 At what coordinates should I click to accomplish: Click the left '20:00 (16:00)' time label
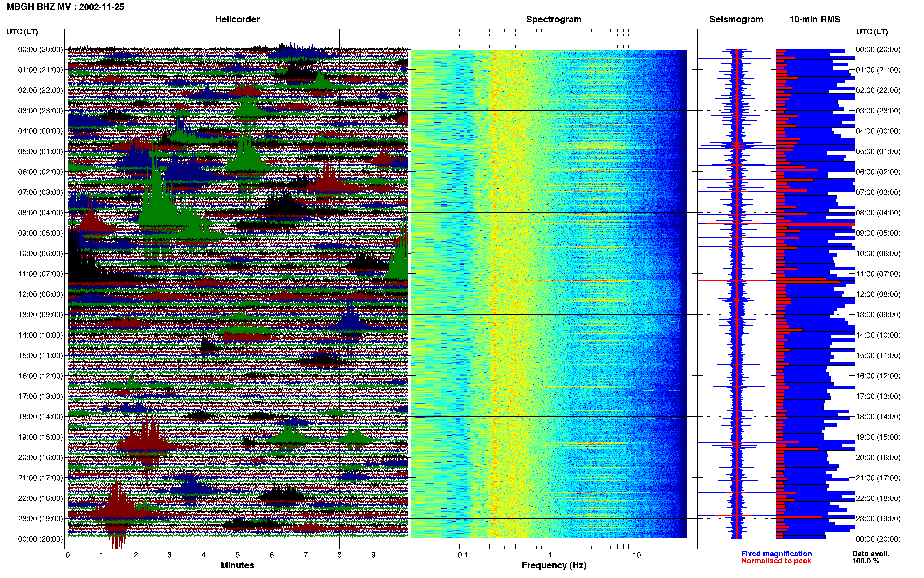[41, 458]
